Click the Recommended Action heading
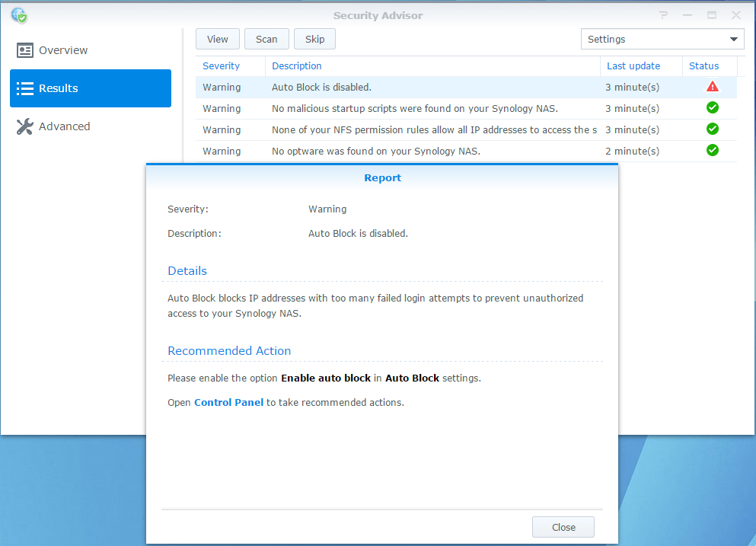 (x=229, y=350)
